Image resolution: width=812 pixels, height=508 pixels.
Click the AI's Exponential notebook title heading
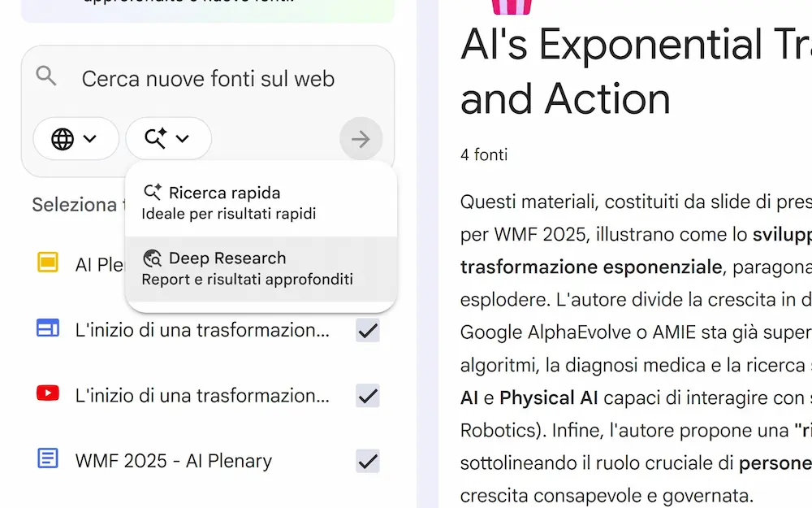(635, 72)
